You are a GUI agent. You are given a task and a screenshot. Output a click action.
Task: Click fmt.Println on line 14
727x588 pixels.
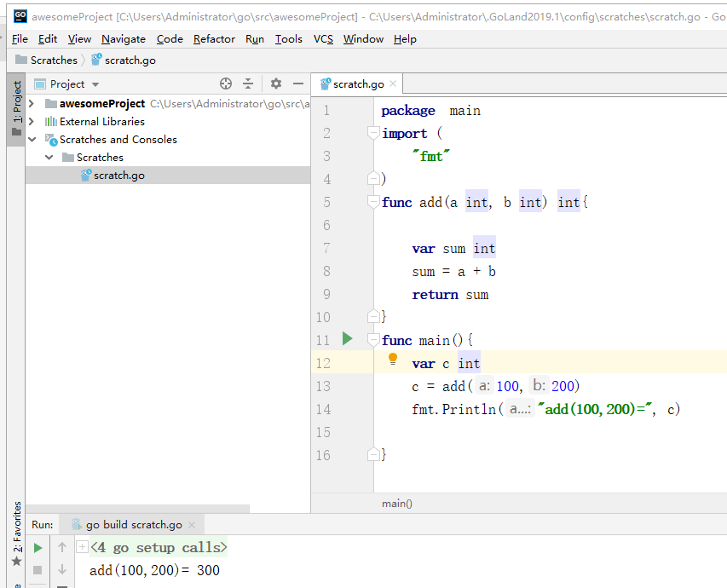(454, 409)
